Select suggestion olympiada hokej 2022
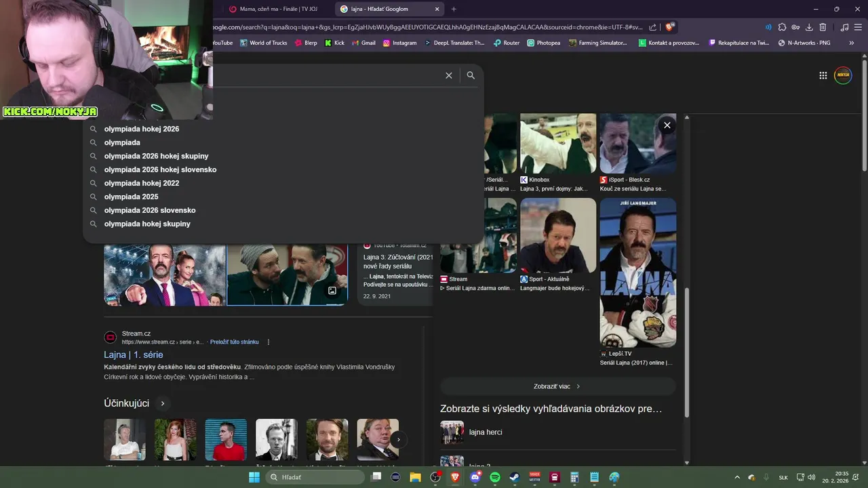The image size is (868, 488). (x=283, y=183)
